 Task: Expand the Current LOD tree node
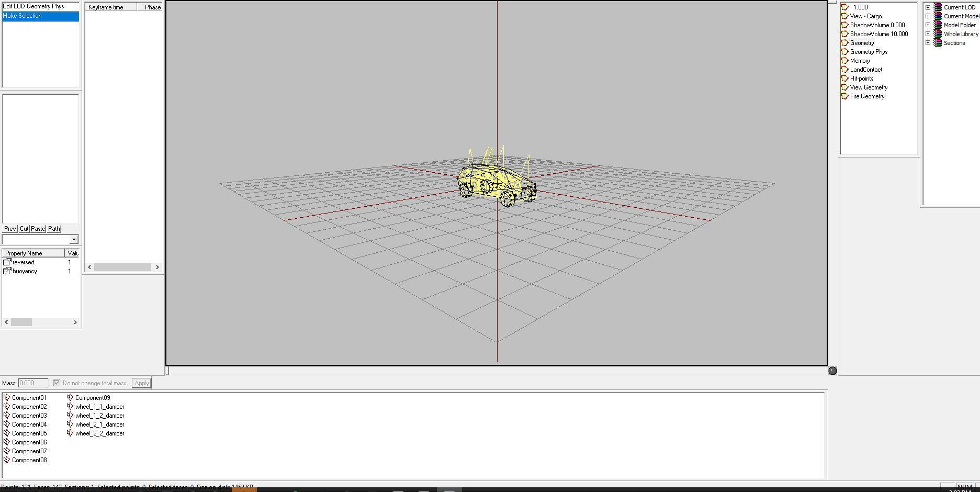(928, 7)
